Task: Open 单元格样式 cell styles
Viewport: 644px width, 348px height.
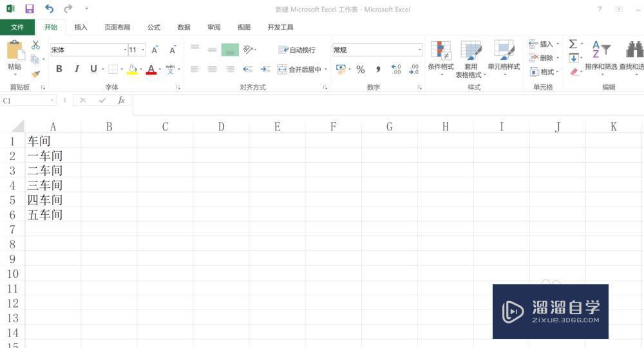Action: pos(504,57)
